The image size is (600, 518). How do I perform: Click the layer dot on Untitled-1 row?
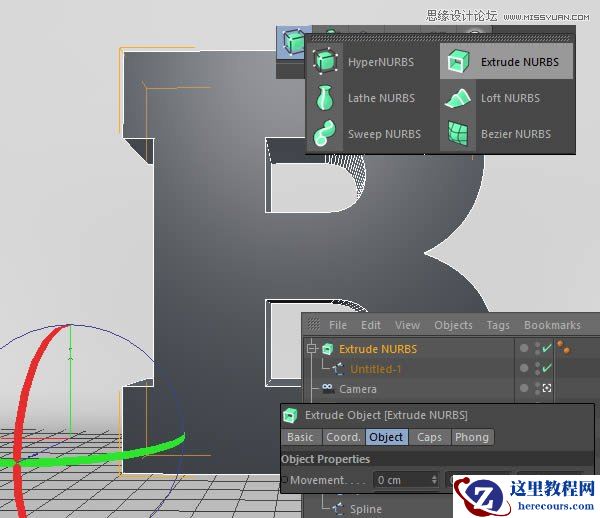[x=524, y=368]
